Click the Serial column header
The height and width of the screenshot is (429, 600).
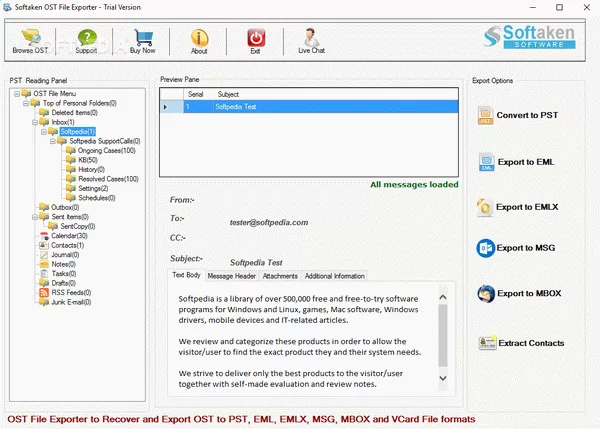(196, 94)
